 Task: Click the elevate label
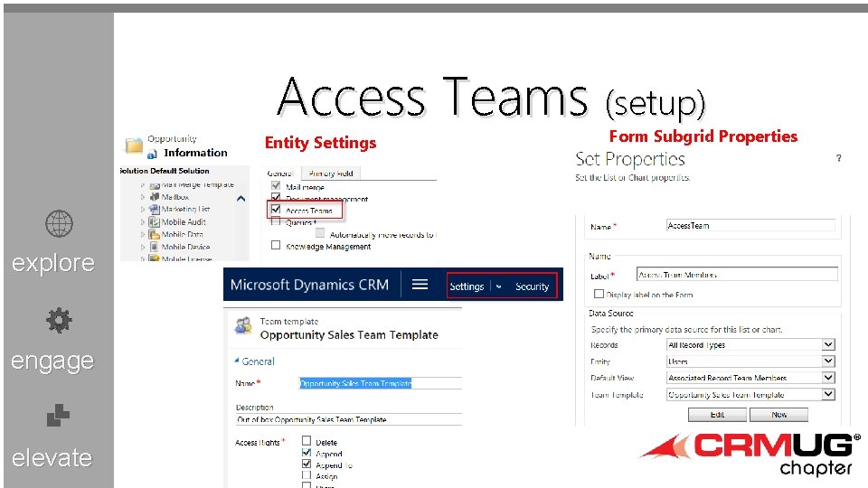[x=52, y=457]
